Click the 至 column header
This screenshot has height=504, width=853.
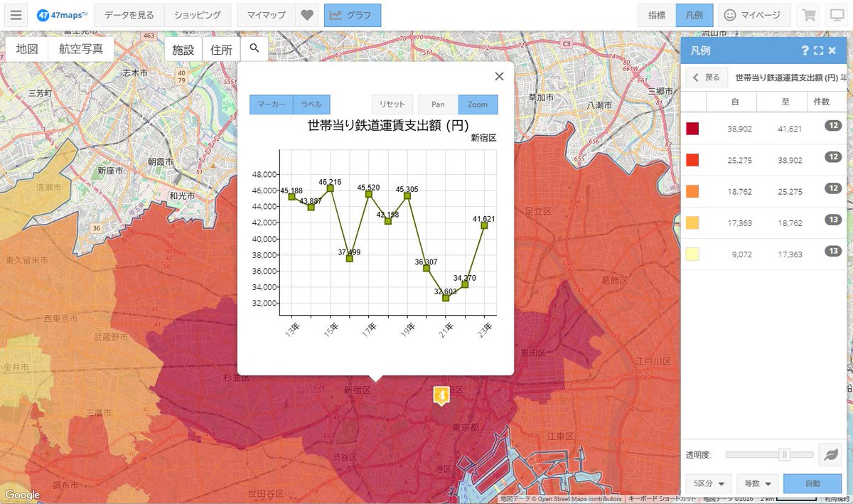click(785, 102)
